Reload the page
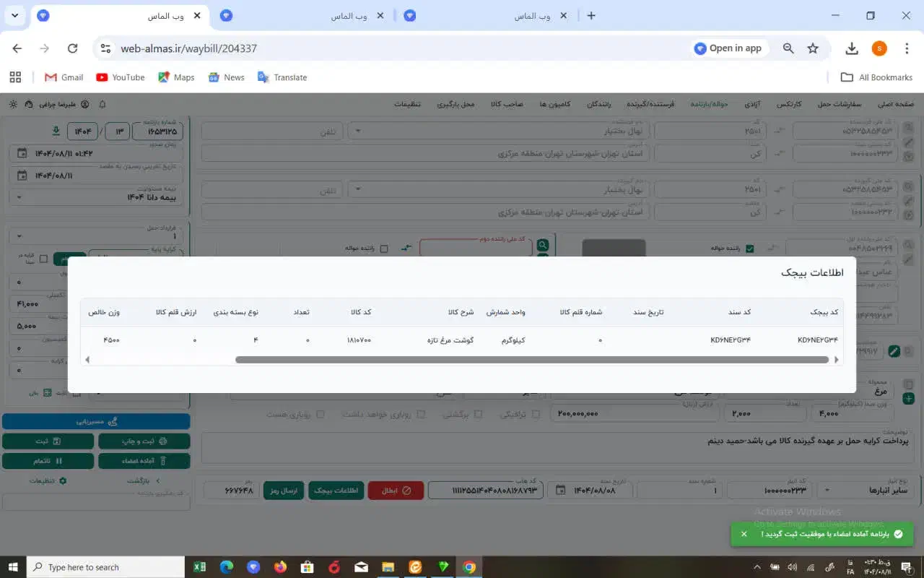Viewport: 924px width, 578px height. pos(72,48)
